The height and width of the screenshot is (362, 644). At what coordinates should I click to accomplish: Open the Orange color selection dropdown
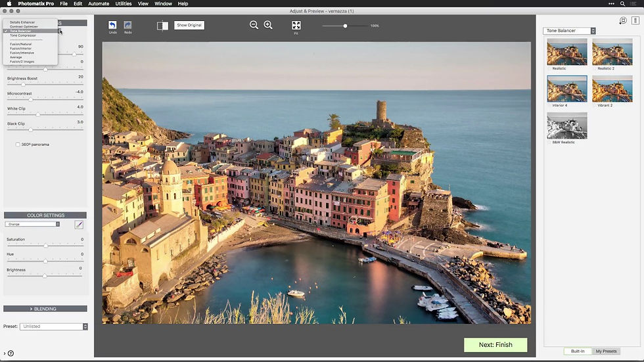click(x=32, y=224)
